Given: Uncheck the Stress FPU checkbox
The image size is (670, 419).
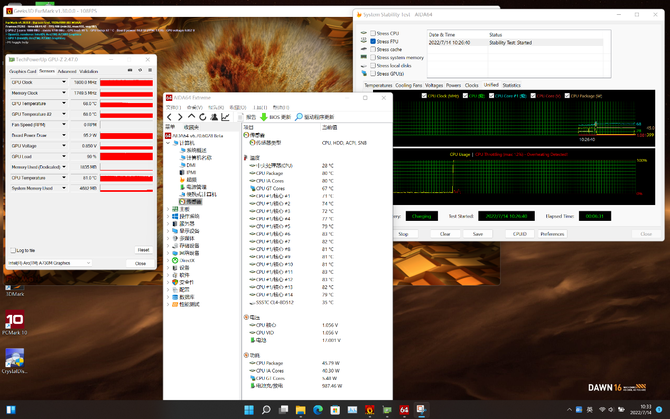Looking at the screenshot, I should click(x=371, y=41).
